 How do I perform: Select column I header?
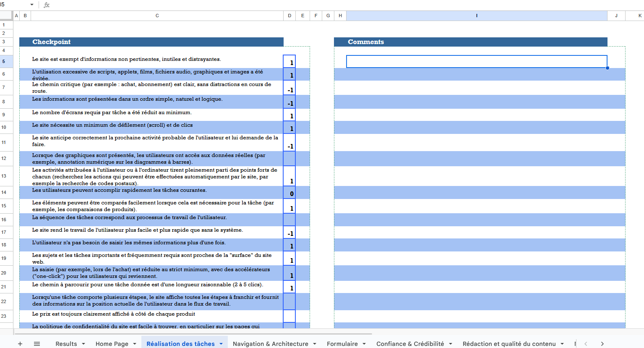click(477, 16)
